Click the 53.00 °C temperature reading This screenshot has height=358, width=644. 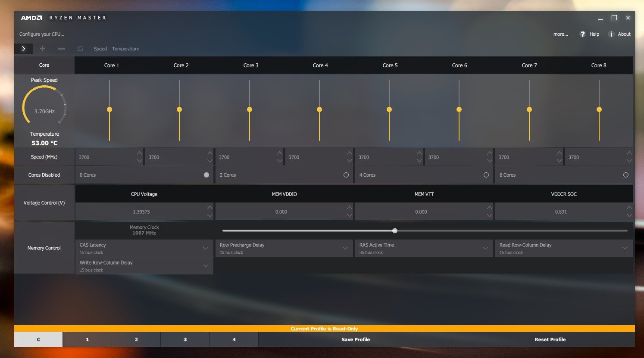point(44,143)
